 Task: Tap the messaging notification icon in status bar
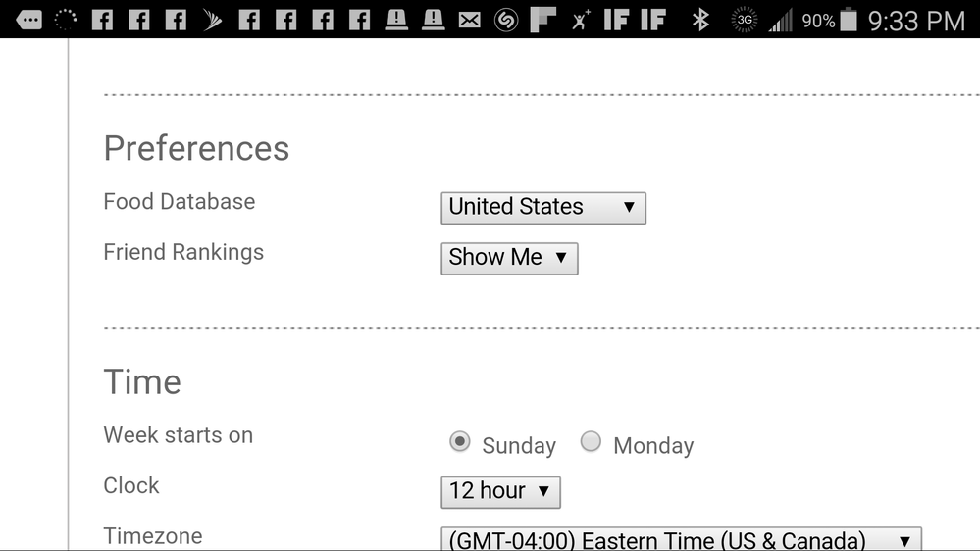pos(28,20)
